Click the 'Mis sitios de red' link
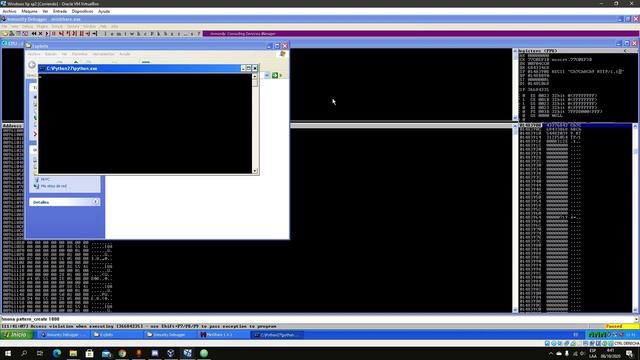 (x=53, y=186)
